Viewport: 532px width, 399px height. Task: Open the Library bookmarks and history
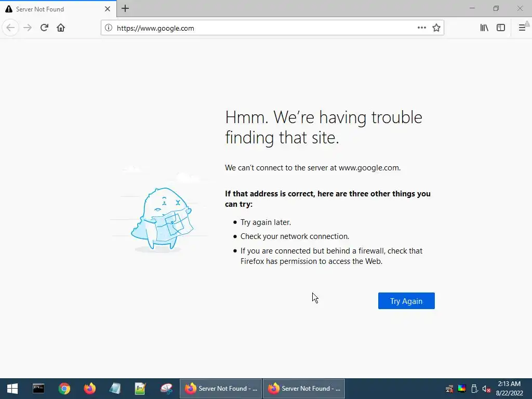point(484,28)
